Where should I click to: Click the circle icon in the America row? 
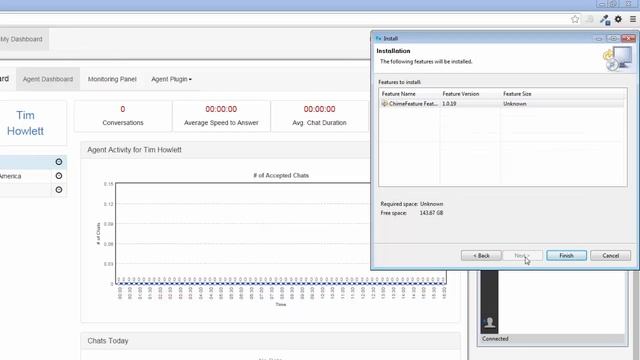(59, 176)
